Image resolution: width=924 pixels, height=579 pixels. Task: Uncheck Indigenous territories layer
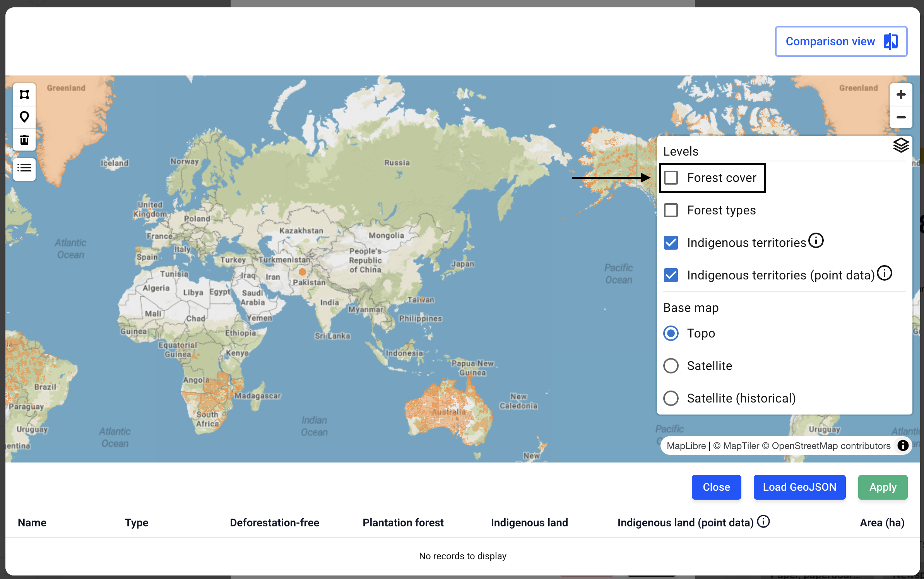(x=671, y=243)
